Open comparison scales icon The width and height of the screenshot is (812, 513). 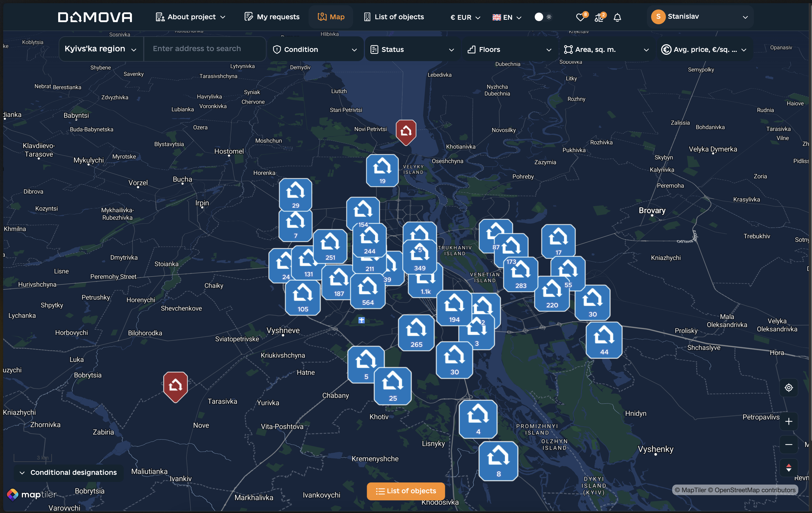coord(599,17)
